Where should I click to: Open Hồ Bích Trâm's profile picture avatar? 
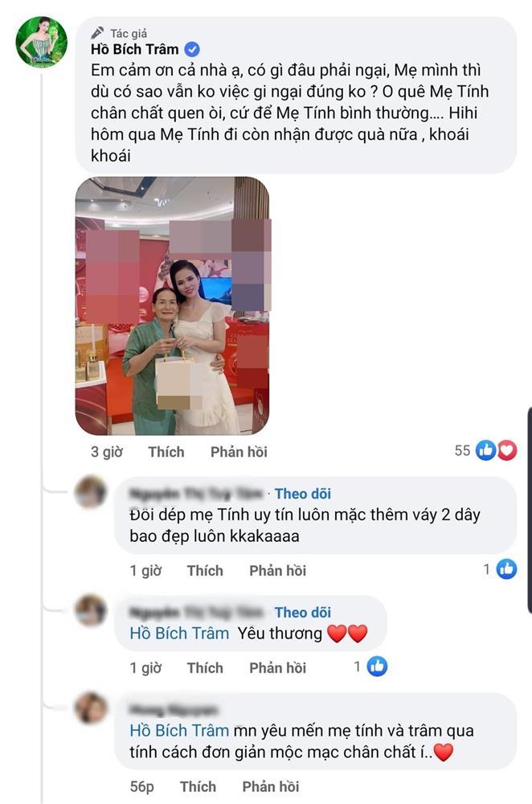point(42,42)
